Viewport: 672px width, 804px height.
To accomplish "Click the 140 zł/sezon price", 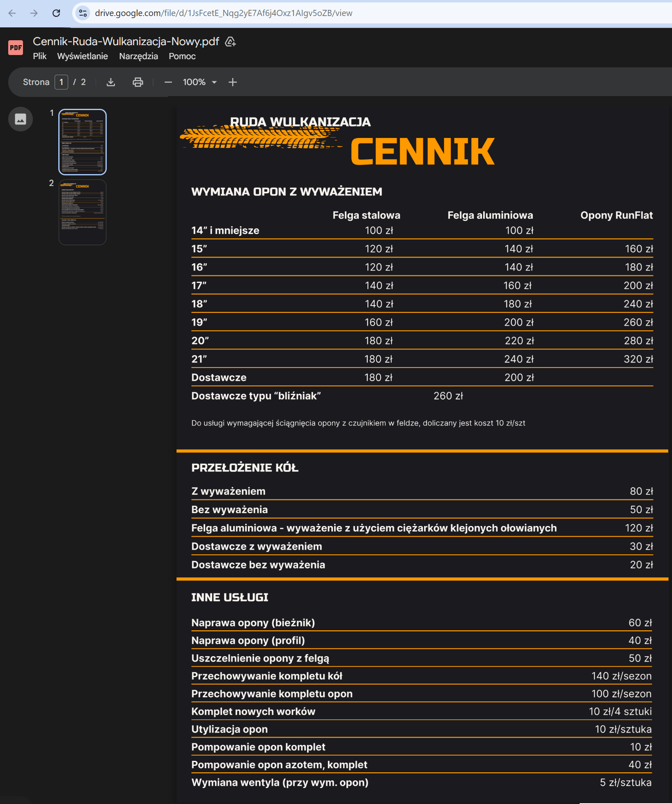I will pyautogui.click(x=622, y=676).
